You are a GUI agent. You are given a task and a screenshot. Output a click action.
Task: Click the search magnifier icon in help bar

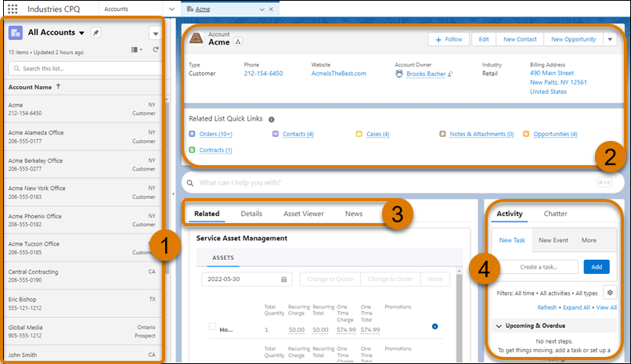190,183
